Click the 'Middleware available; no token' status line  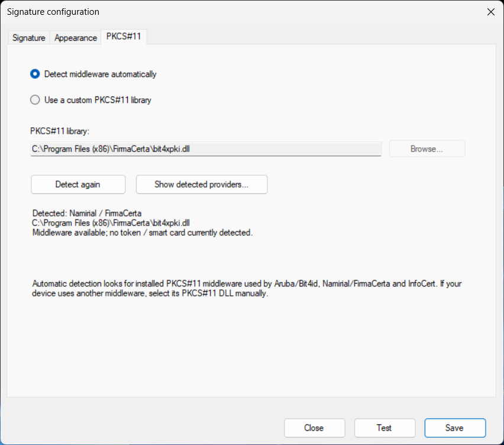[143, 233]
